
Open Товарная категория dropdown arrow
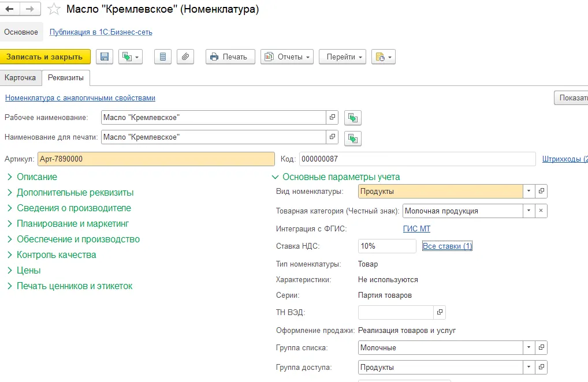(529, 211)
